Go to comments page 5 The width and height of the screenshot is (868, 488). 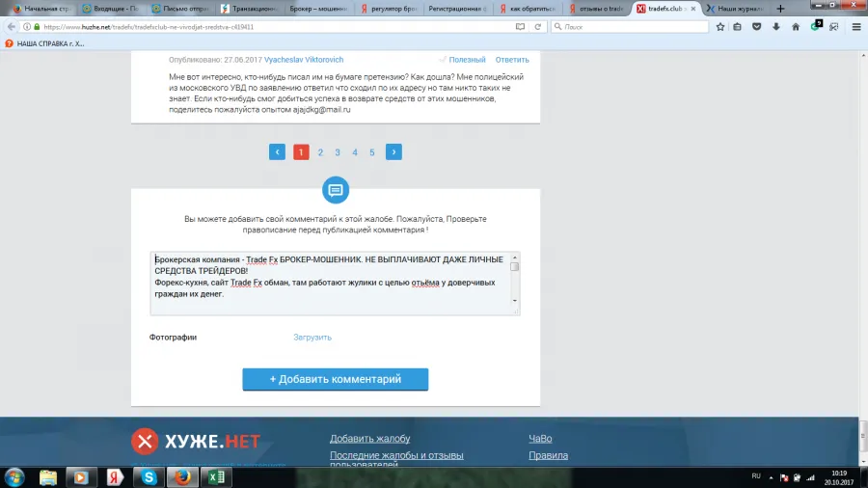coord(372,152)
